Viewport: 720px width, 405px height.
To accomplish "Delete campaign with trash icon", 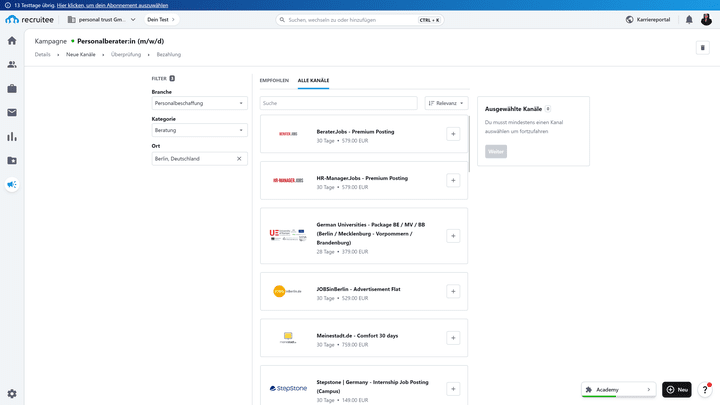I will click(x=703, y=48).
